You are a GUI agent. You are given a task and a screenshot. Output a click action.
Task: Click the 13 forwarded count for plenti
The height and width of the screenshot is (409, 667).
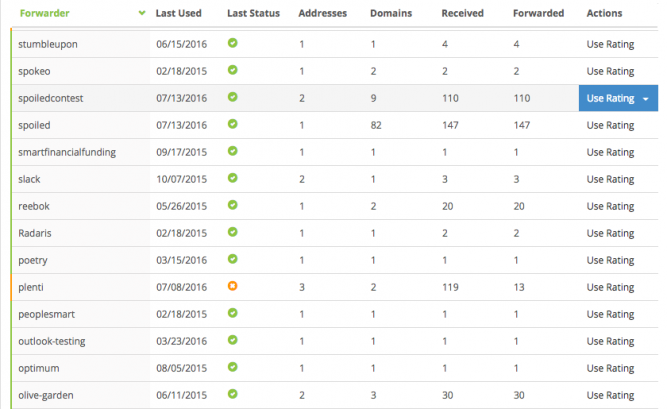pyautogui.click(x=519, y=287)
